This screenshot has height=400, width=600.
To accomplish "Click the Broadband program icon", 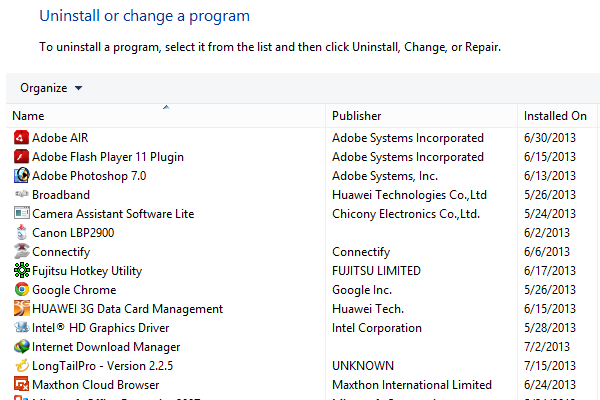I will click(x=21, y=194).
